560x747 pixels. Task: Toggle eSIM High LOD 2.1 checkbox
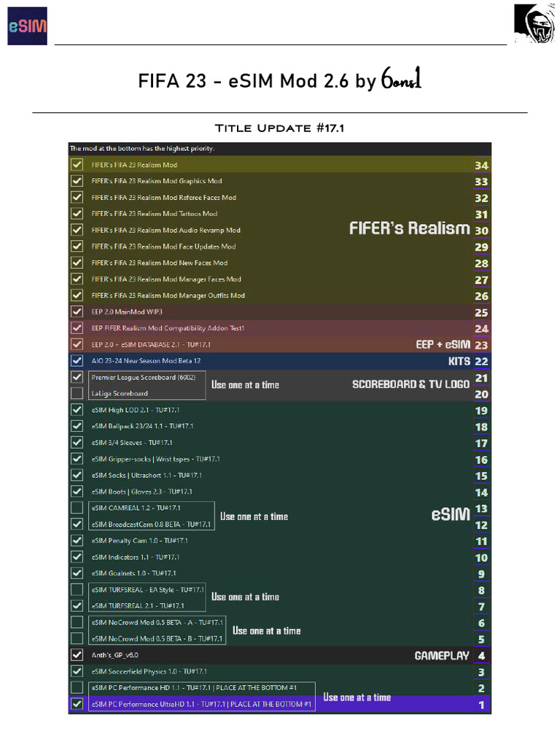click(77, 410)
